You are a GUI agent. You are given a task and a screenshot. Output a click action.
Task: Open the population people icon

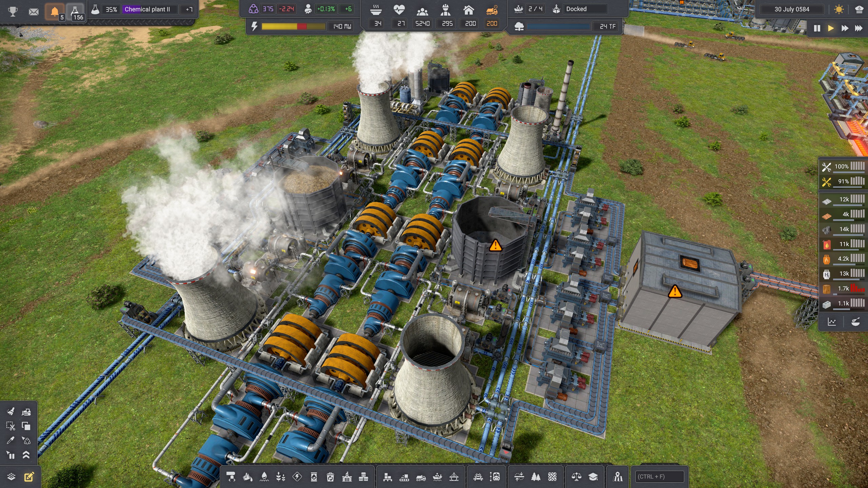422,12
